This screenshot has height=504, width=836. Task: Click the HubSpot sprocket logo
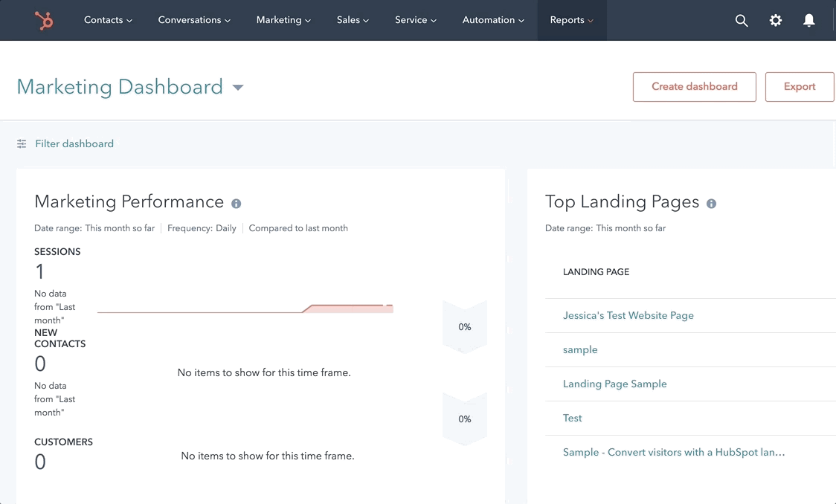click(44, 20)
